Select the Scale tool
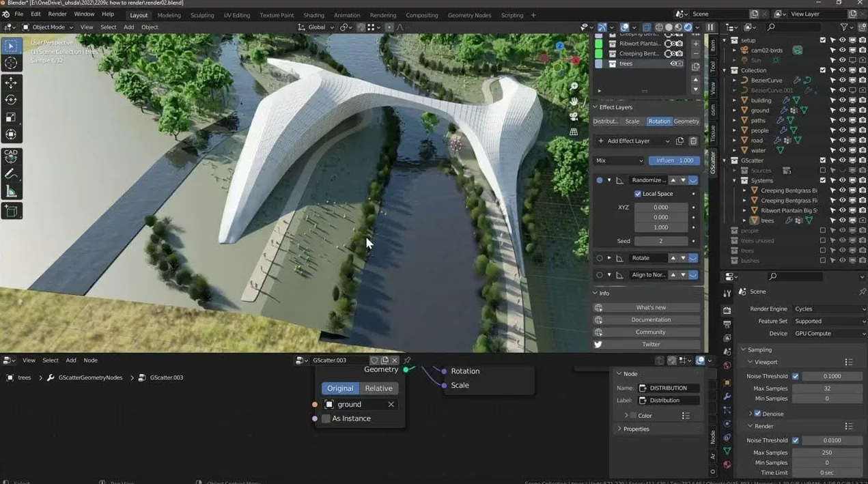Screen dimensions: 868x484 [x=11, y=117]
